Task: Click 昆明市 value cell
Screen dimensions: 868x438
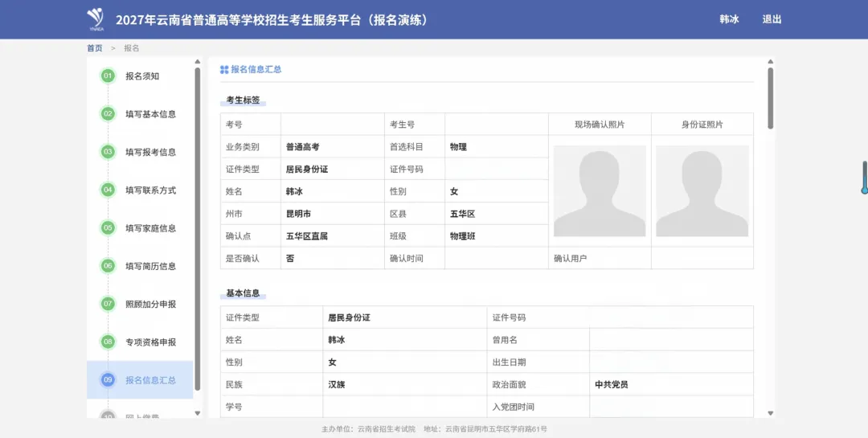Action: coord(333,214)
